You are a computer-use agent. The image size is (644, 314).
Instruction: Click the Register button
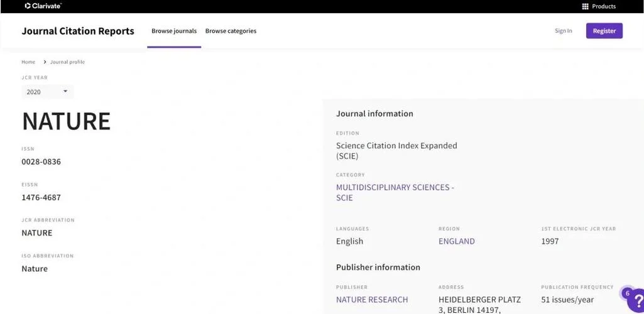[604, 31]
